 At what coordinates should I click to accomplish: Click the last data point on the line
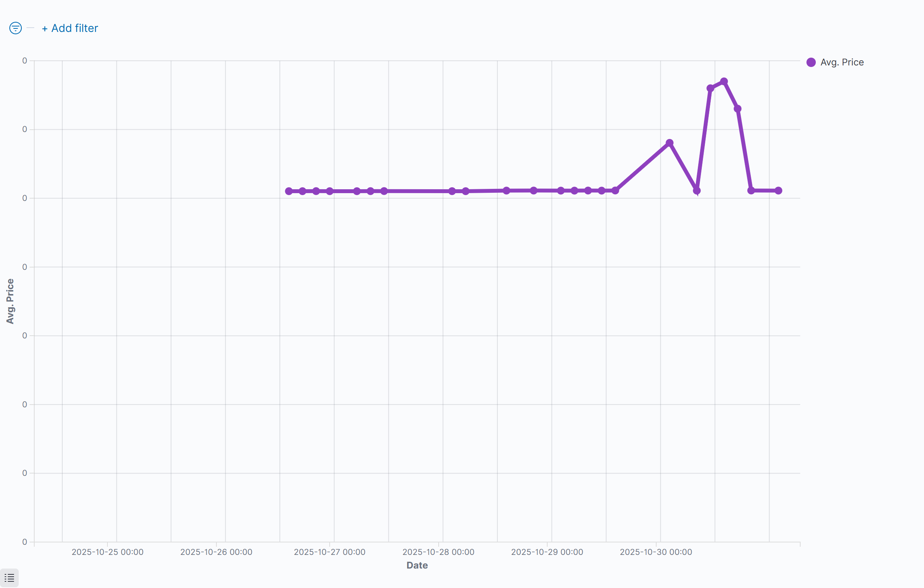pos(778,190)
